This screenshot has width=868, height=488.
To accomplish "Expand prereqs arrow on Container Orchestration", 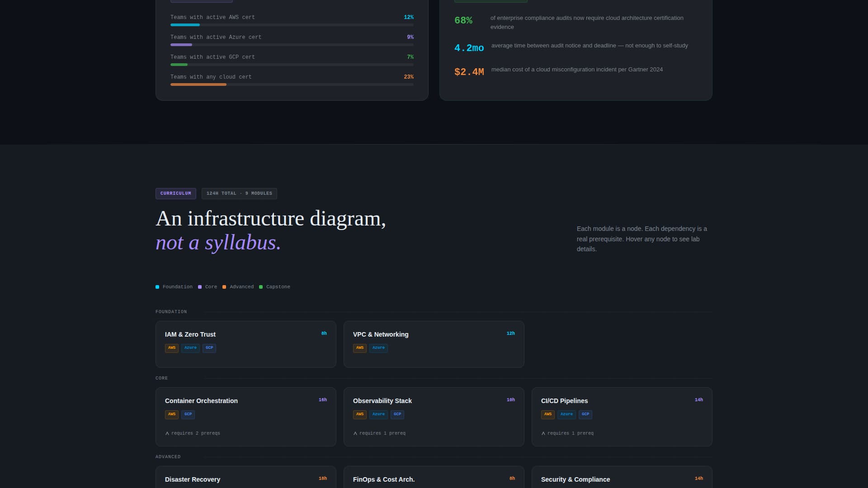I will click(167, 433).
